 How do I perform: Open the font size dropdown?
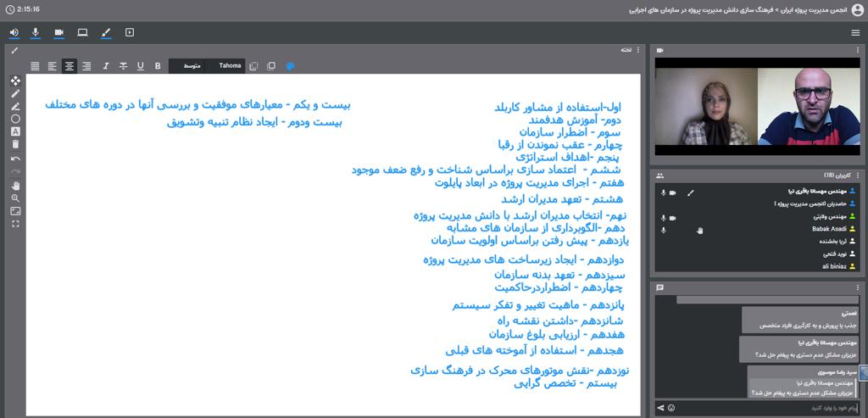[192, 66]
